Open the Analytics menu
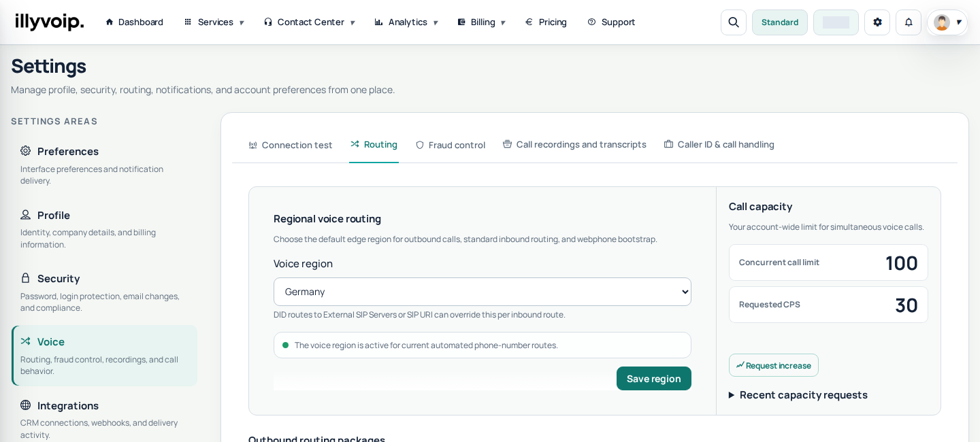Screen dimensions: 980x442 pos(406,22)
